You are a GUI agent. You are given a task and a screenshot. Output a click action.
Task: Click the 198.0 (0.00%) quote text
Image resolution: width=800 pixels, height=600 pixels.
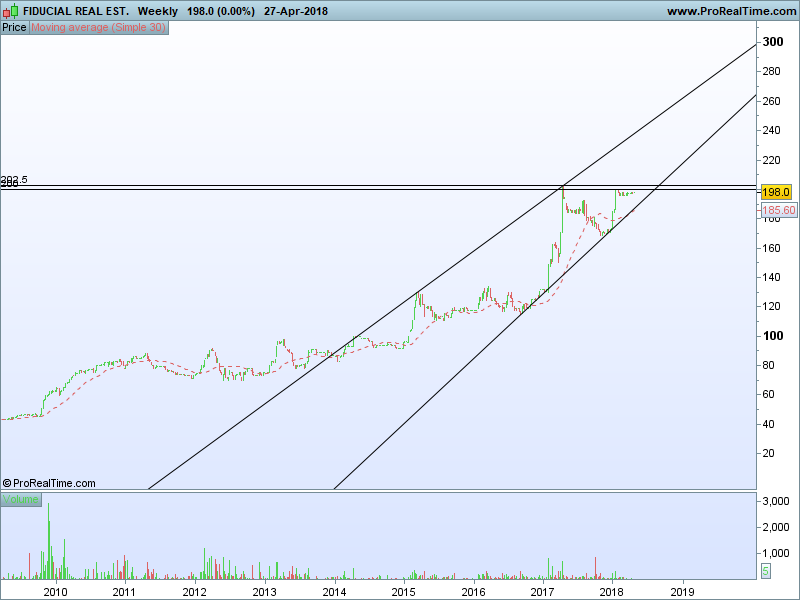coord(220,11)
